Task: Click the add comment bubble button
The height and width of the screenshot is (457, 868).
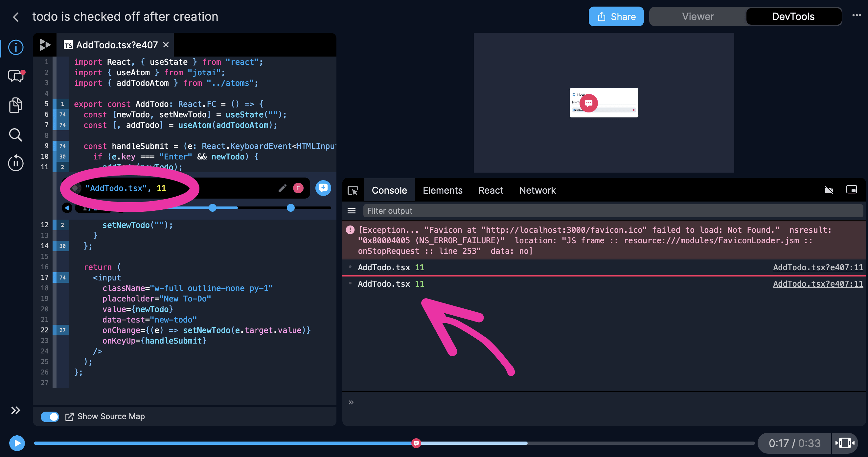Action: 323,188
